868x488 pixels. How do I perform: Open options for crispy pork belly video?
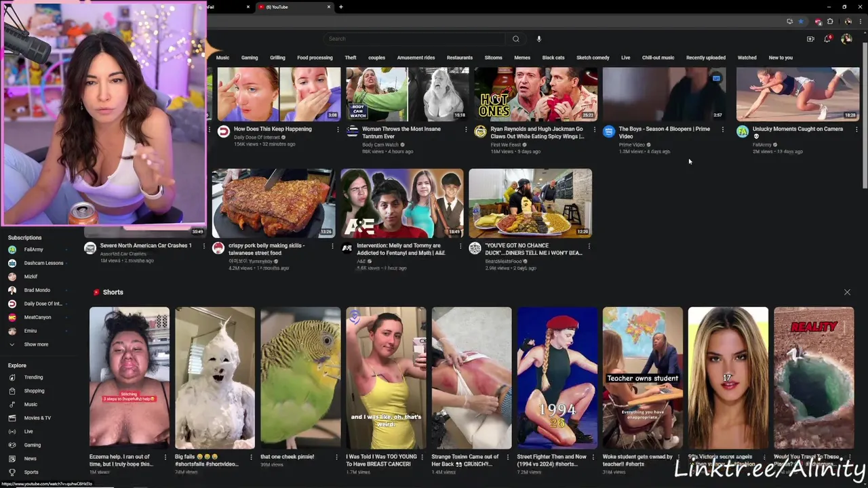[332, 246]
